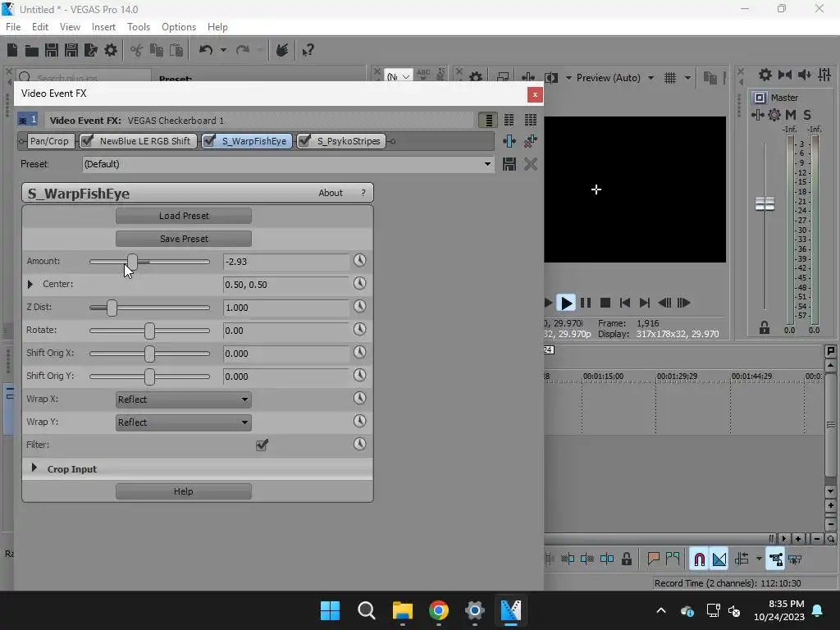The height and width of the screenshot is (630, 840).
Task: Click the Open folder toolbar icon
Action: tap(32, 50)
